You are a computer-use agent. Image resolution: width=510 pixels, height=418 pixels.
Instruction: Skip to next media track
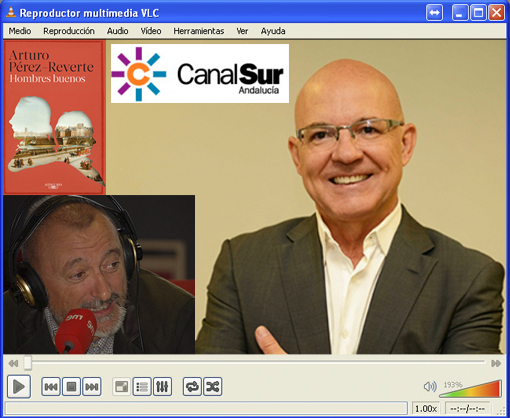[x=92, y=387]
